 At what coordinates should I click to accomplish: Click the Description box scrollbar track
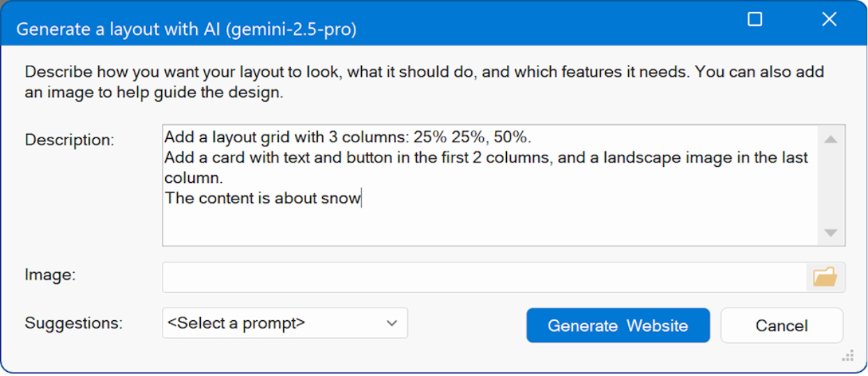(x=830, y=186)
